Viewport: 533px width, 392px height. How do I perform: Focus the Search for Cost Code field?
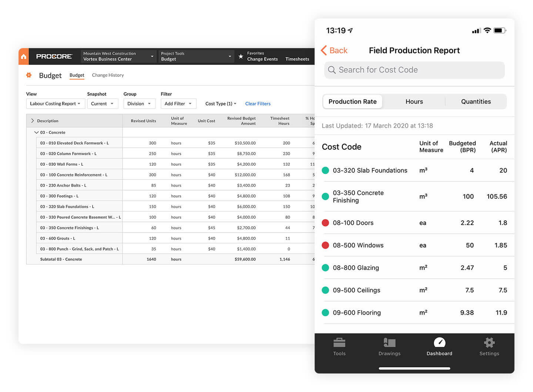(414, 70)
